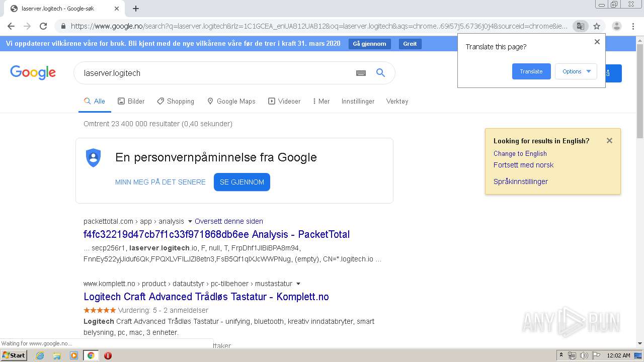Image resolution: width=644 pixels, height=362 pixels.
Task: Go back with the browser back arrow
Action: [x=11, y=26]
